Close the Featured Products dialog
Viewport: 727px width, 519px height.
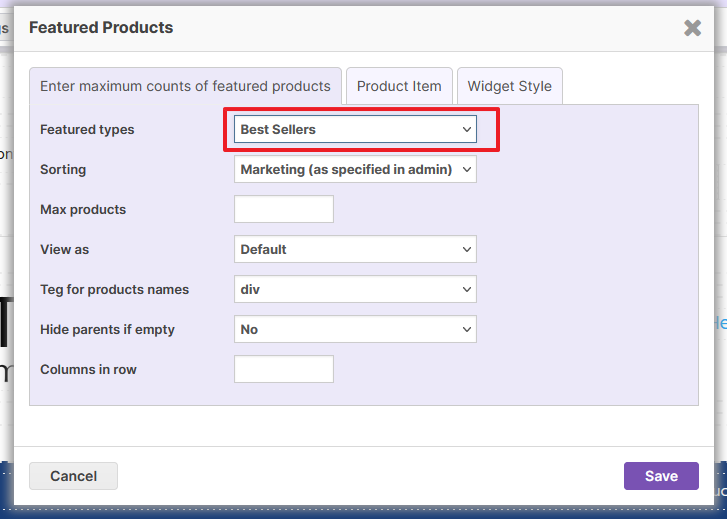pyautogui.click(x=692, y=28)
